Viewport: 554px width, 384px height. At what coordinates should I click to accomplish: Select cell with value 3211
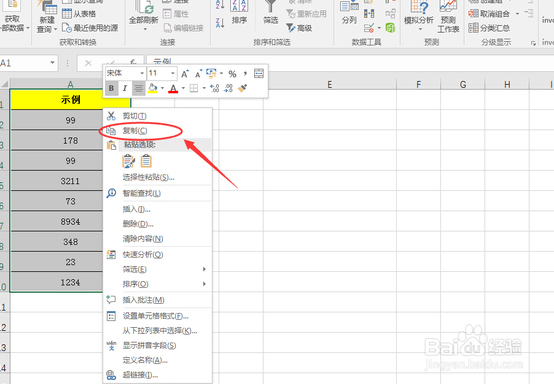pos(70,181)
